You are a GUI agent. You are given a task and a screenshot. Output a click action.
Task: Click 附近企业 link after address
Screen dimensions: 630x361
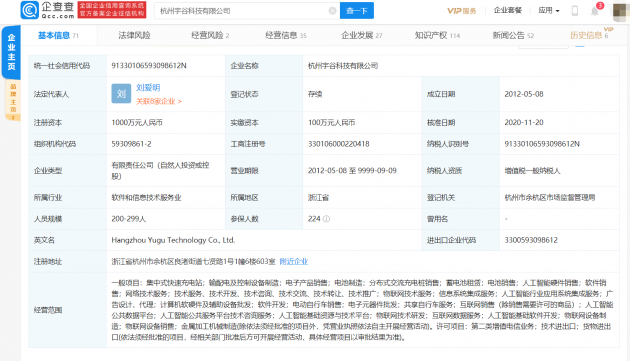(293, 262)
